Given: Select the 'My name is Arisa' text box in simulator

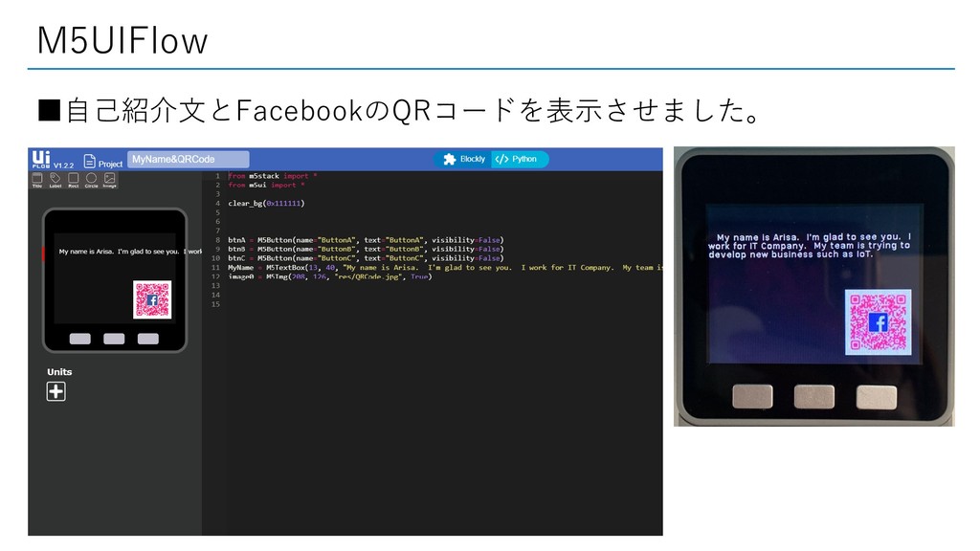Looking at the screenshot, I should tap(130, 252).
